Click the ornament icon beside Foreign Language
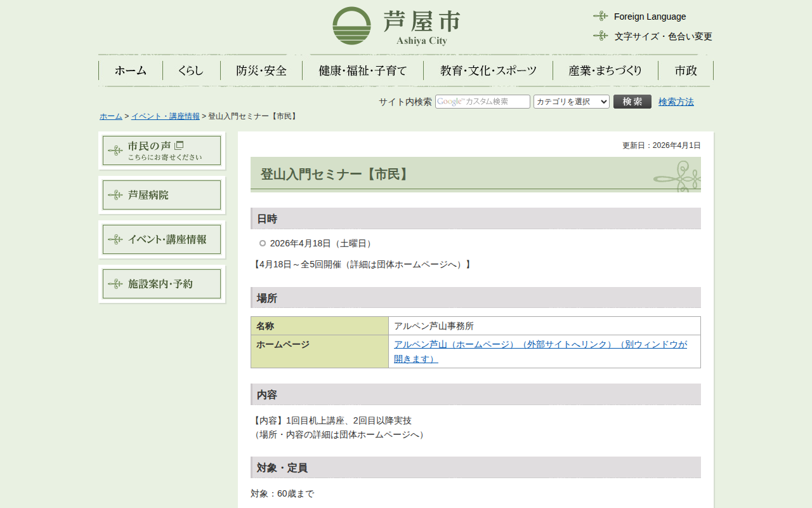 600,16
